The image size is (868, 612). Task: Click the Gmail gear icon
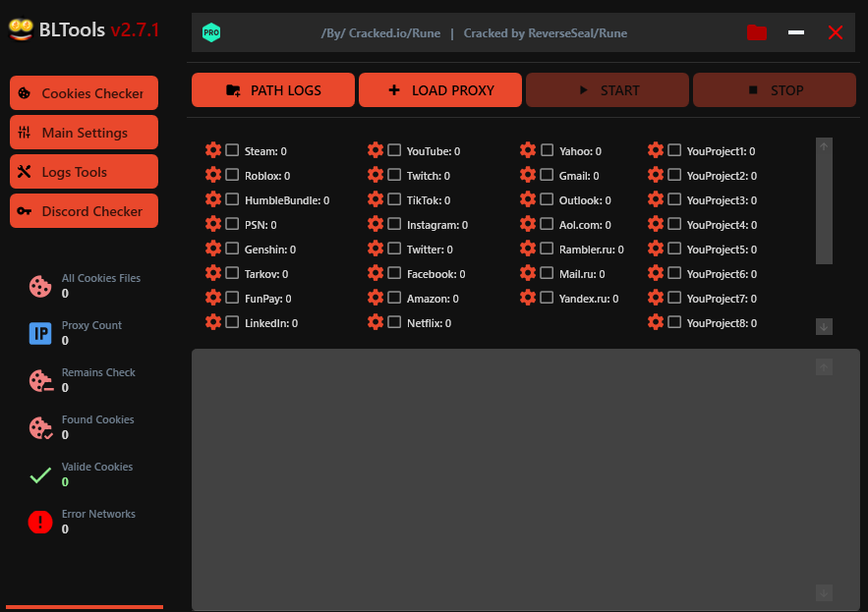528,175
